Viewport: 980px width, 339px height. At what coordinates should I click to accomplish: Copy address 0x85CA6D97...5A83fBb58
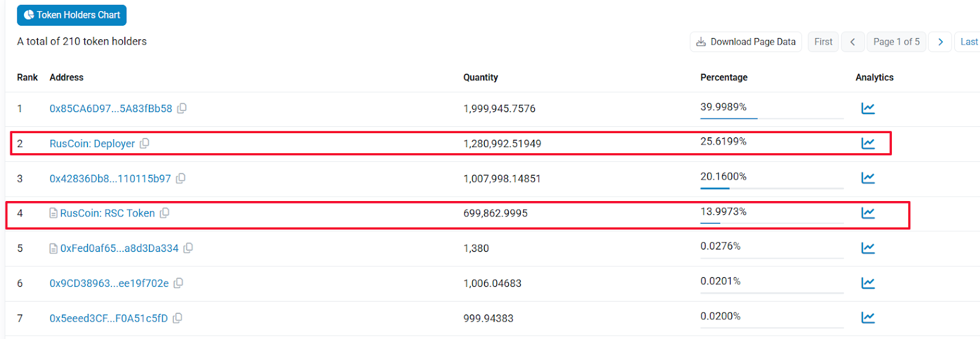click(182, 109)
